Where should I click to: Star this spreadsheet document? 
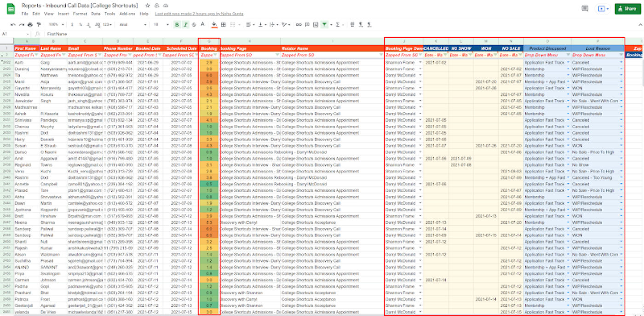coord(147,6)
